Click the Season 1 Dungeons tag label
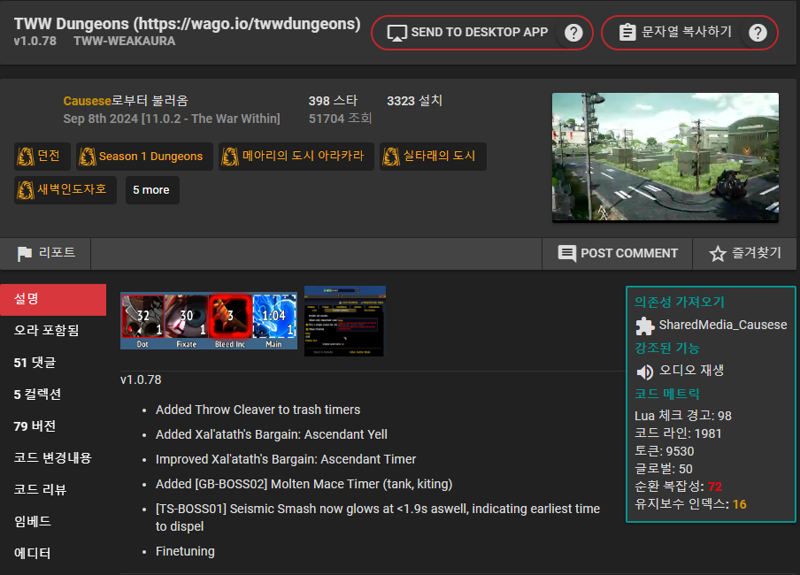800x575 pixels. pos(151,156)
